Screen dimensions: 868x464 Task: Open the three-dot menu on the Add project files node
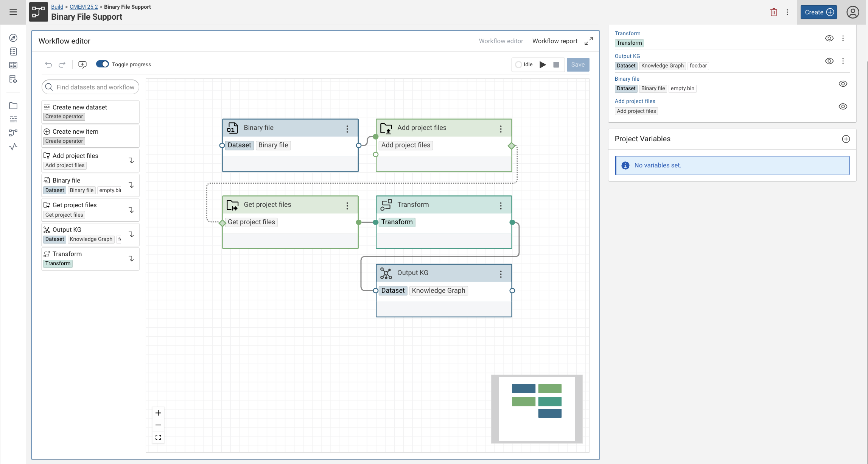[x=501, y=128]
